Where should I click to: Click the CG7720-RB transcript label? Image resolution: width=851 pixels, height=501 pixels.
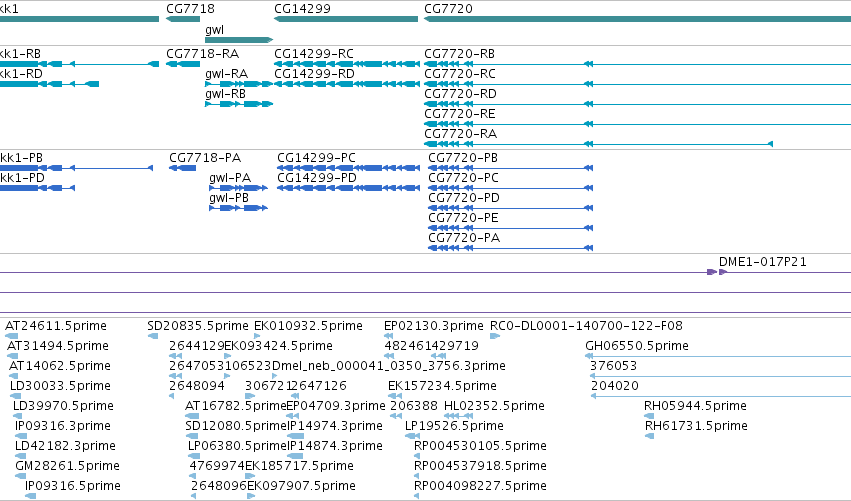(459, 54)
